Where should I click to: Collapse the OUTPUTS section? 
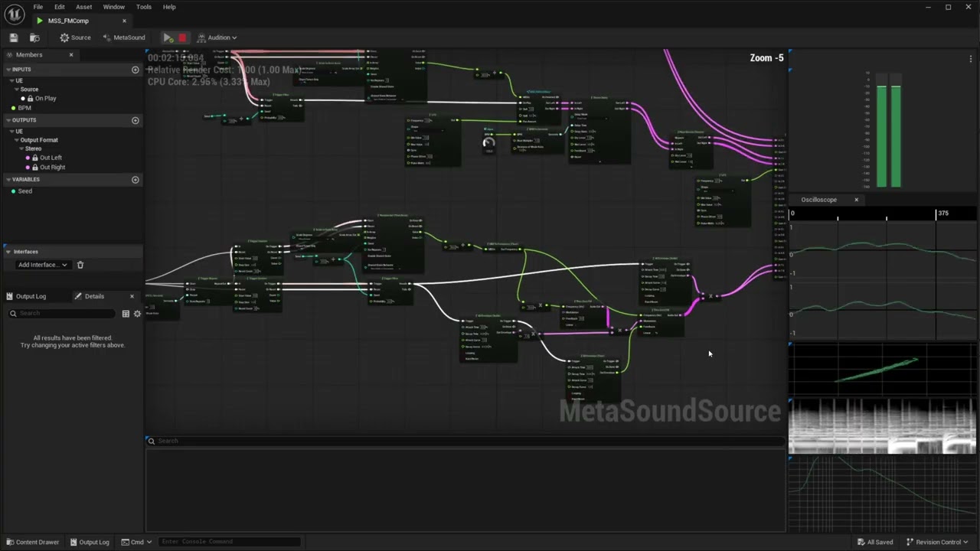[8, 120]
